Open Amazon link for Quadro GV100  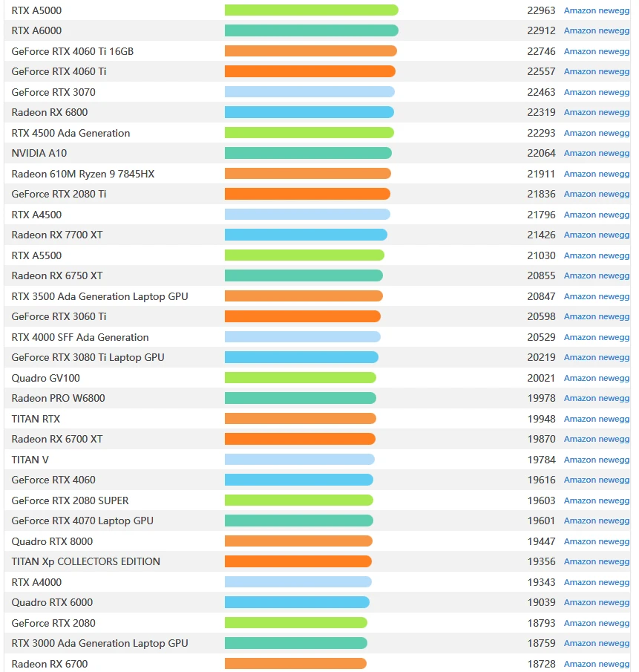pyautogui.click(x=580, y=378)
